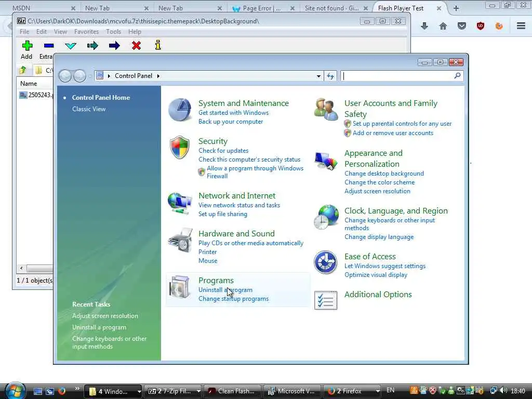
Task: Switch to Classic View in sidebar
Action: (x=89, y=109)
